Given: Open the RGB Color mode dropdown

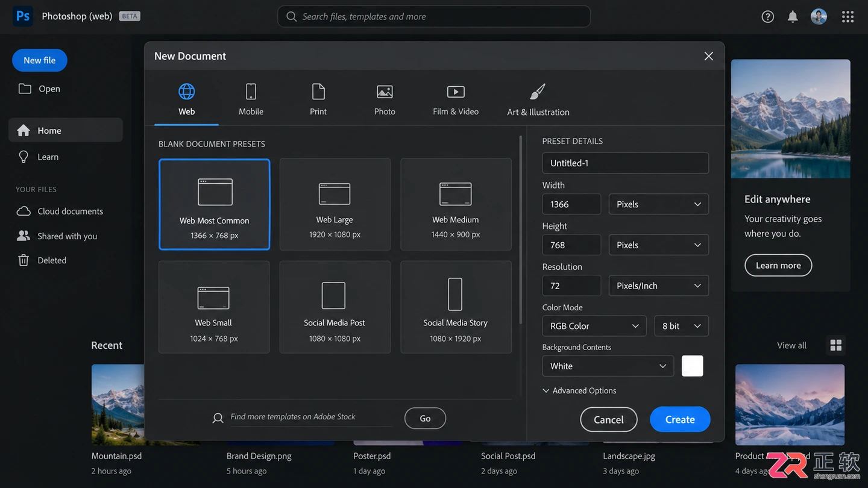Looking at the screenshot, I should coord(594,326).
